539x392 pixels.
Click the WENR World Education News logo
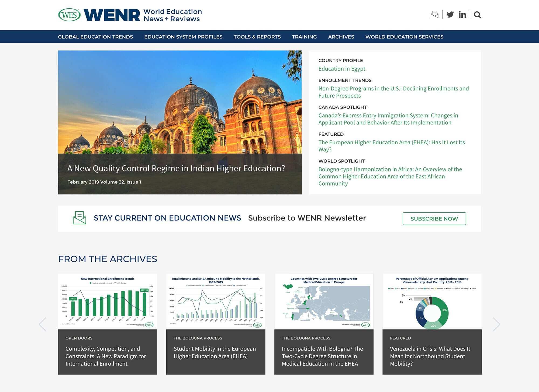tap(143, 15)
